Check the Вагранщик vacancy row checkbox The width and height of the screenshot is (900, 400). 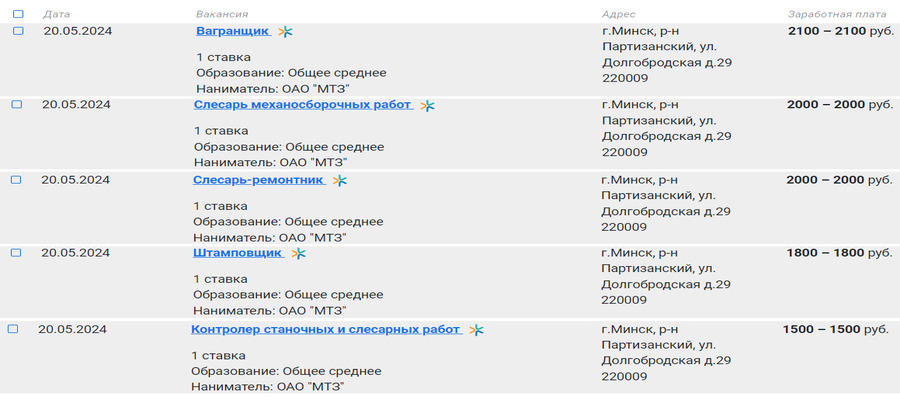(18, 31)
